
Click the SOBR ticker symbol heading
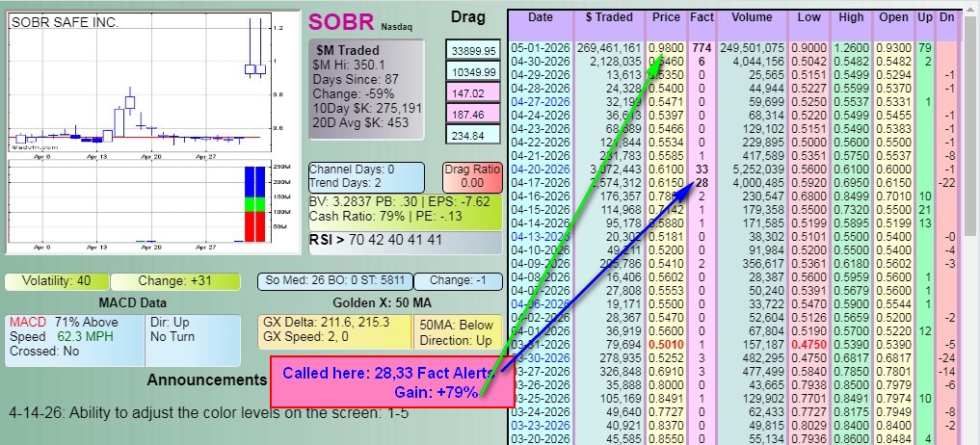[x=341, y=22]
